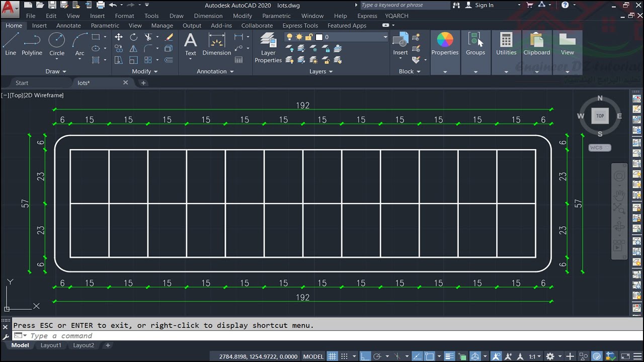
Task: Click the Undo arrow in quick access toolbar
Action: point(112,5)
